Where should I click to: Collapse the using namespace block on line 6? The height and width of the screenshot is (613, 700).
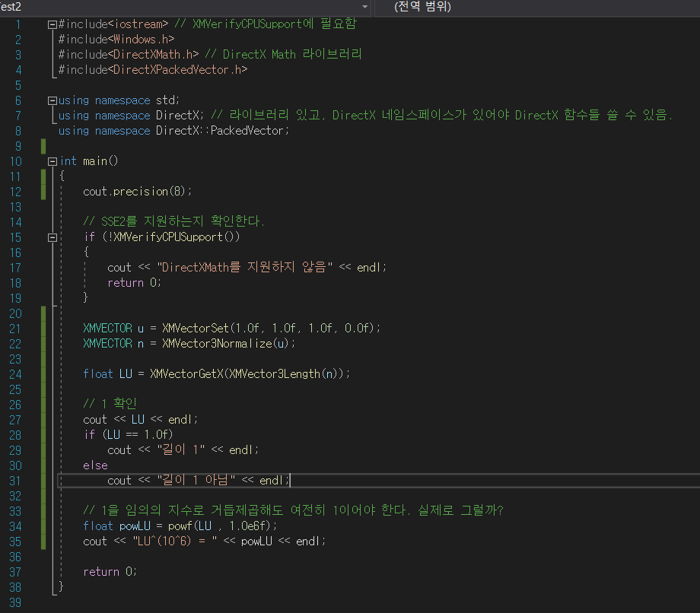52,101
